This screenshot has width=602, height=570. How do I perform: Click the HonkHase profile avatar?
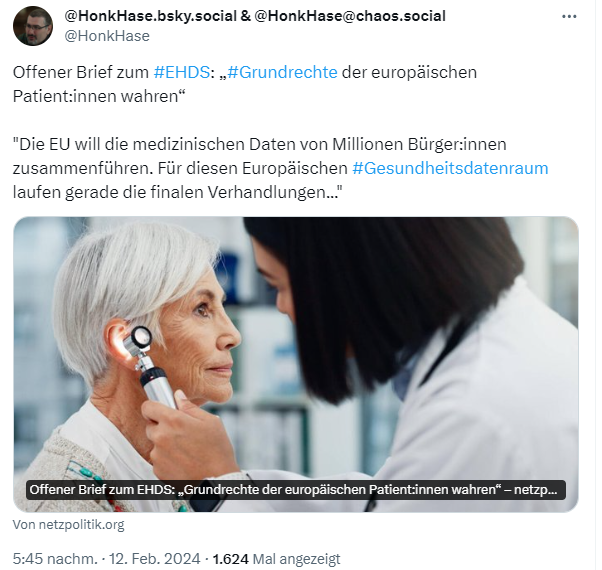[33, 26]
